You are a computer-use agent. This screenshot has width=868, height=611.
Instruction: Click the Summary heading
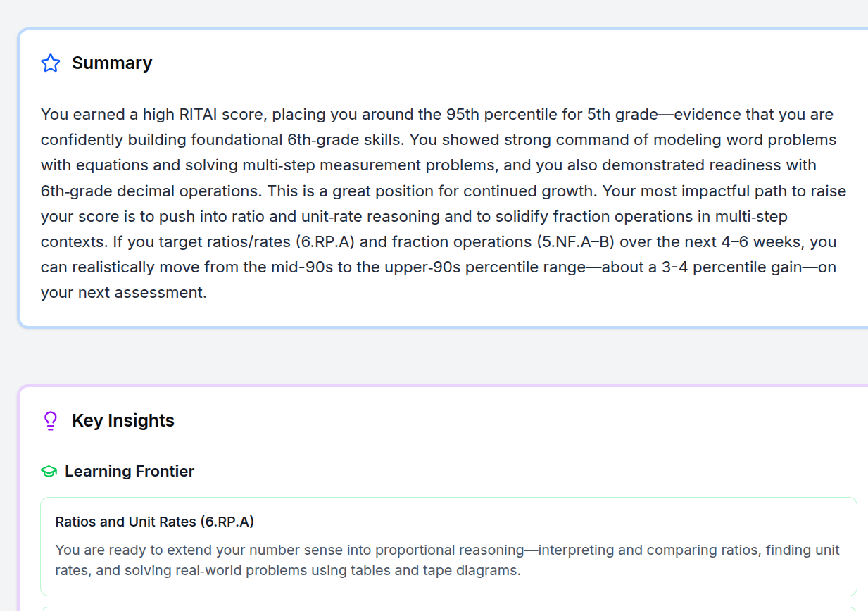[112, 63]
